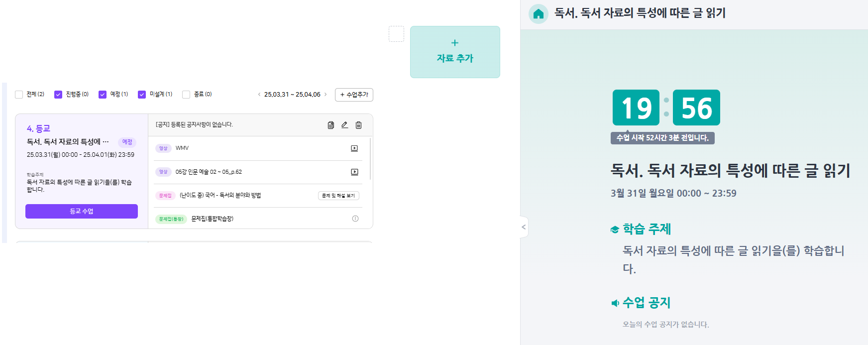Toggle the 미설계 (1) filter checkbox
This screenshot has width=868, height=345.
pos(142,95)
